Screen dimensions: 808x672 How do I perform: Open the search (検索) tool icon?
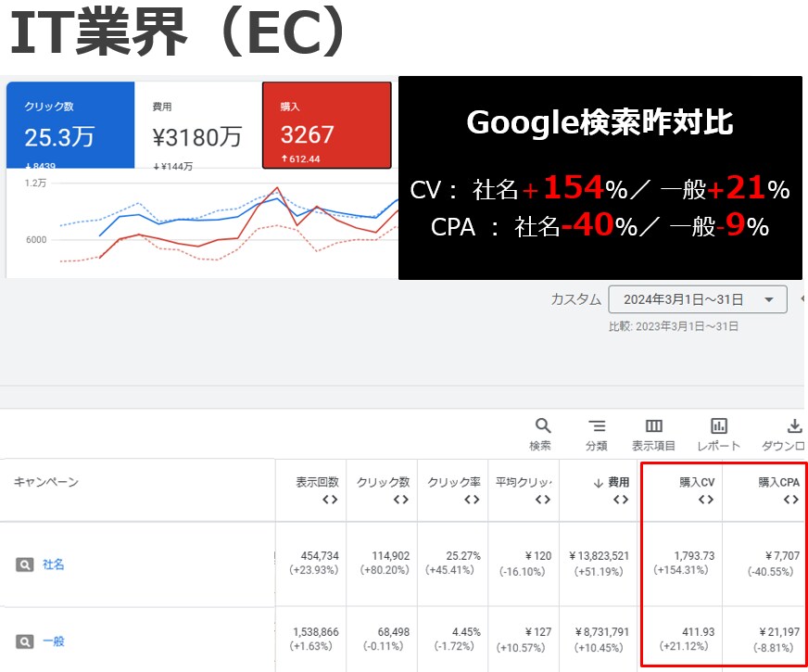pos(543,425)
